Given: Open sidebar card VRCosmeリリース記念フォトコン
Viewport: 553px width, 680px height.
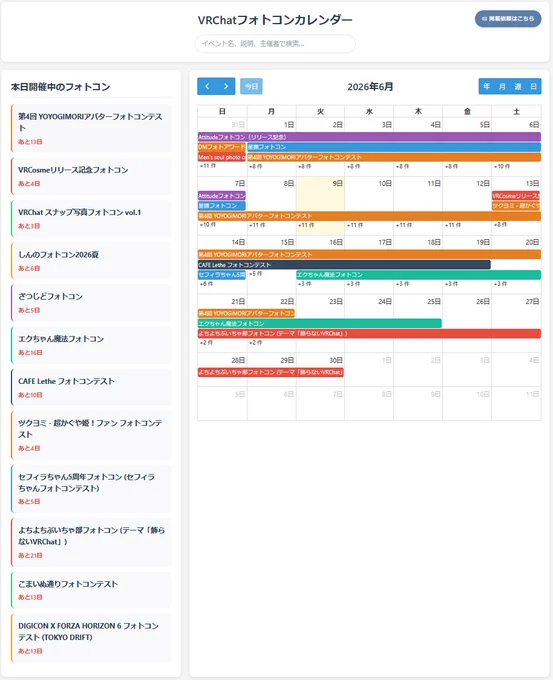Looking at the screenshot, I should click(91, 176).
